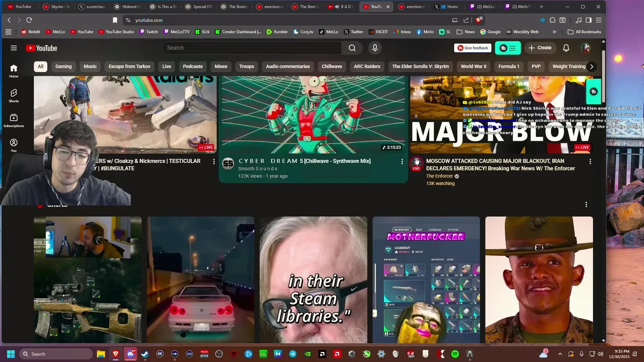This screenshot has width=644, height=362.
Task: Click the Give feedback button
Action: pyautogui.click(x=472, y=48)
